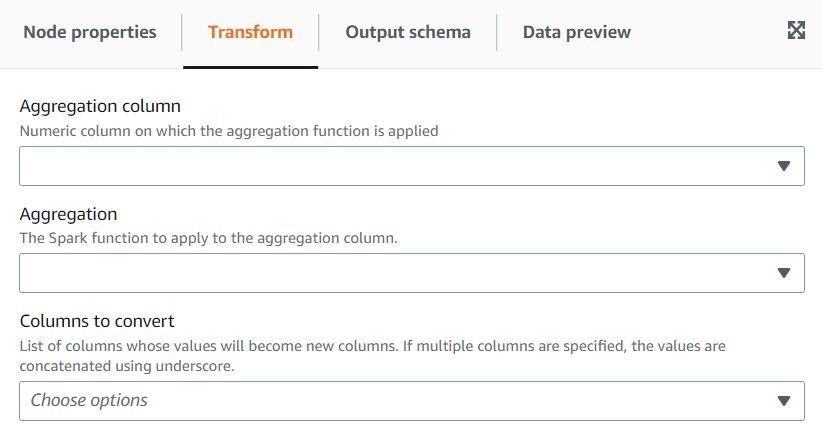Viewport: 822px width, 432px height.
Task: Click the divider between Output schema and Data preview
Action: point(497,32)
